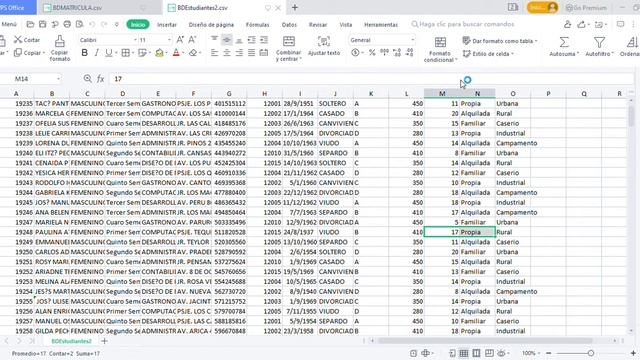Open a new document tab with plus
Viewport: 640px width, 360px height.
(x=295, y=7)
